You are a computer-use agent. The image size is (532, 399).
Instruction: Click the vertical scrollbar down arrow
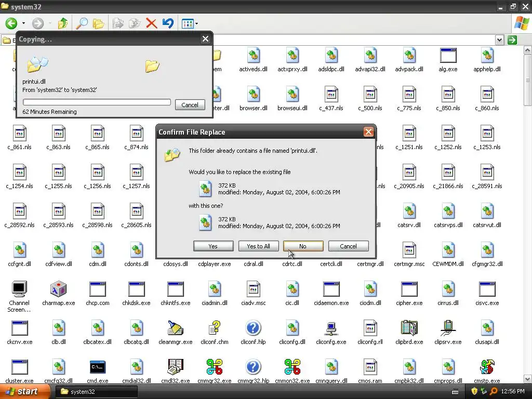[x=528, y=379]
